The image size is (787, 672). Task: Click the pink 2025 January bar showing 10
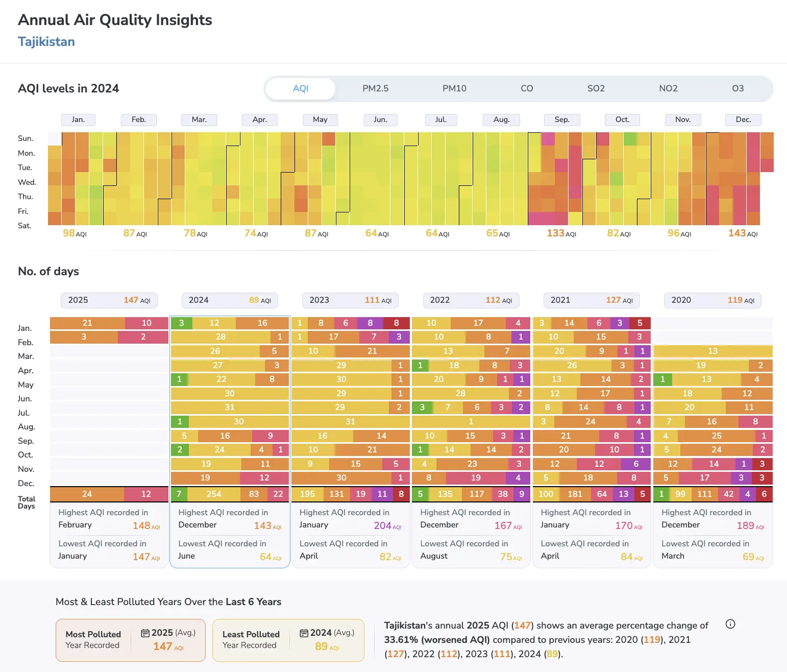coord(146,323)
